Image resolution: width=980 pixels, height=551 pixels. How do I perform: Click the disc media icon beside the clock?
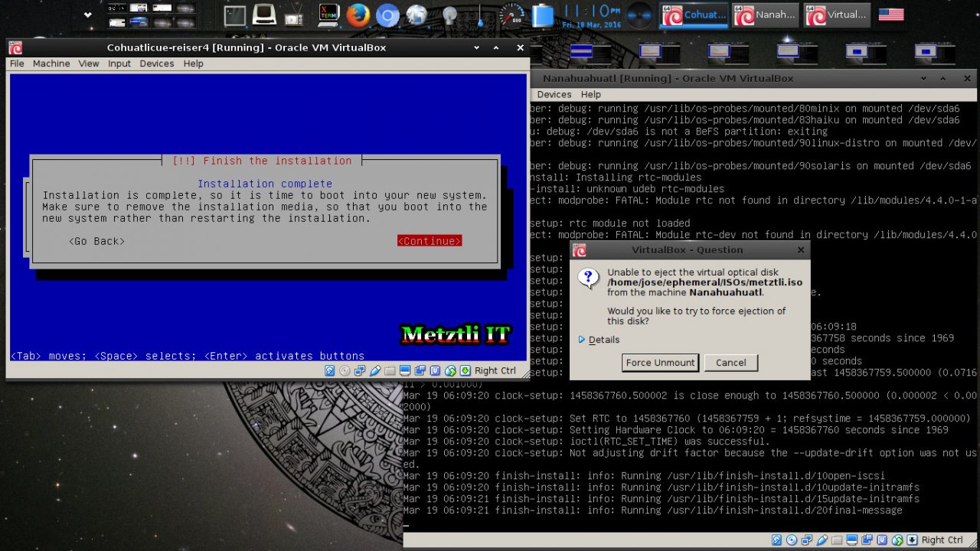tap(640, 15)
